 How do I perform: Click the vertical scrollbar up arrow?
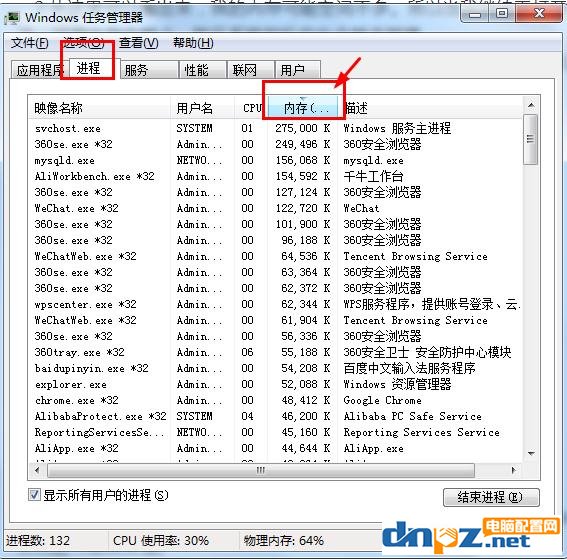531,105
